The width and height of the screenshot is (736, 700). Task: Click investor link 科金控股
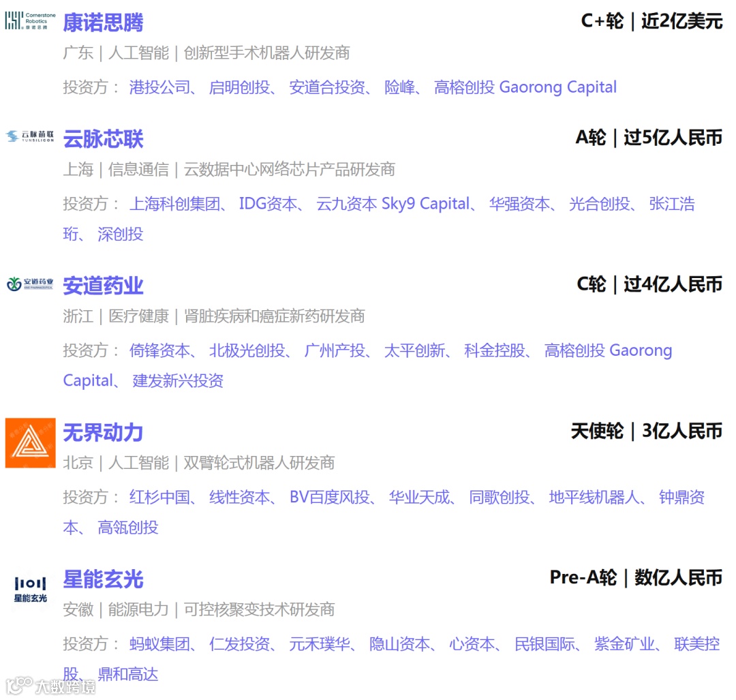[x=495, y=351]
